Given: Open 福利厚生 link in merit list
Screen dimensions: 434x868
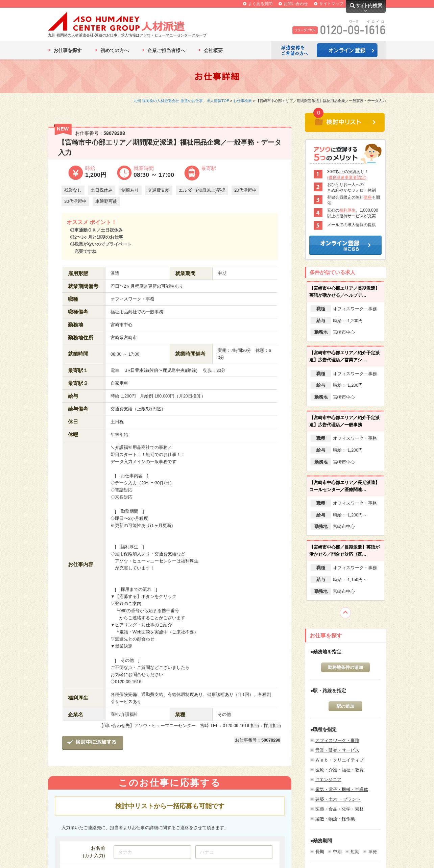Looking at the screenshot, I should click(347, 210).
